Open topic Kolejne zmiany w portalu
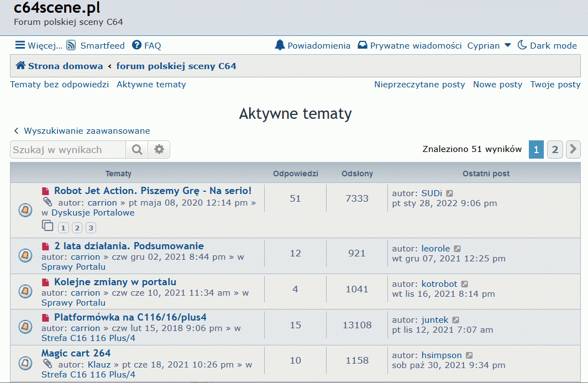The width and height of the screenshot is (588, 383). pyautogui.click(x=115, y=282)
